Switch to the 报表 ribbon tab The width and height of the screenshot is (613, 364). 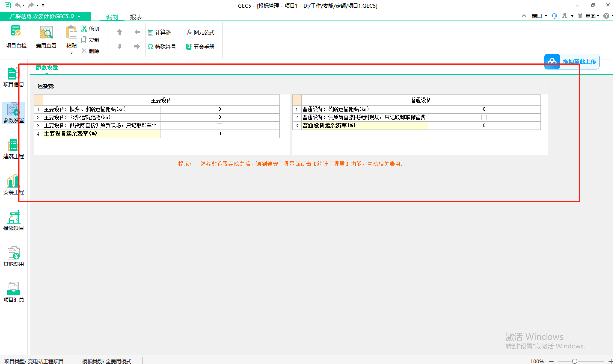click(x=136, y=17)
